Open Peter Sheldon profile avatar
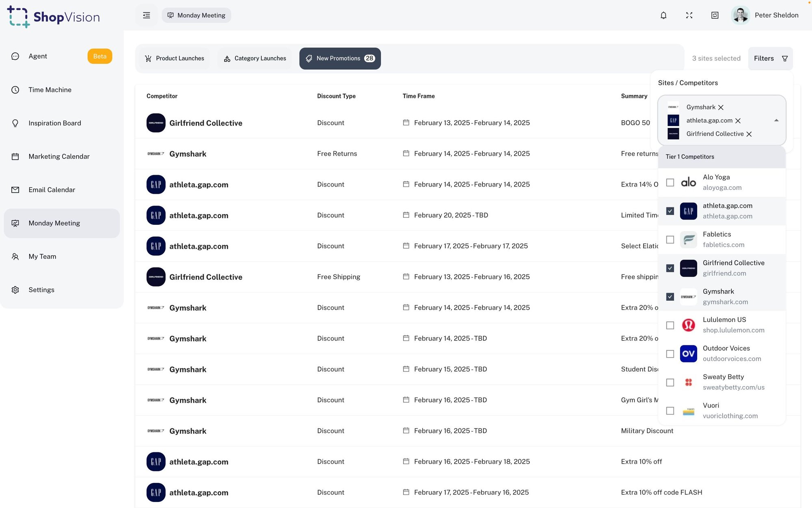Image resolution: width=812 pixels, height=508 pixels. (x=741, y=15)
